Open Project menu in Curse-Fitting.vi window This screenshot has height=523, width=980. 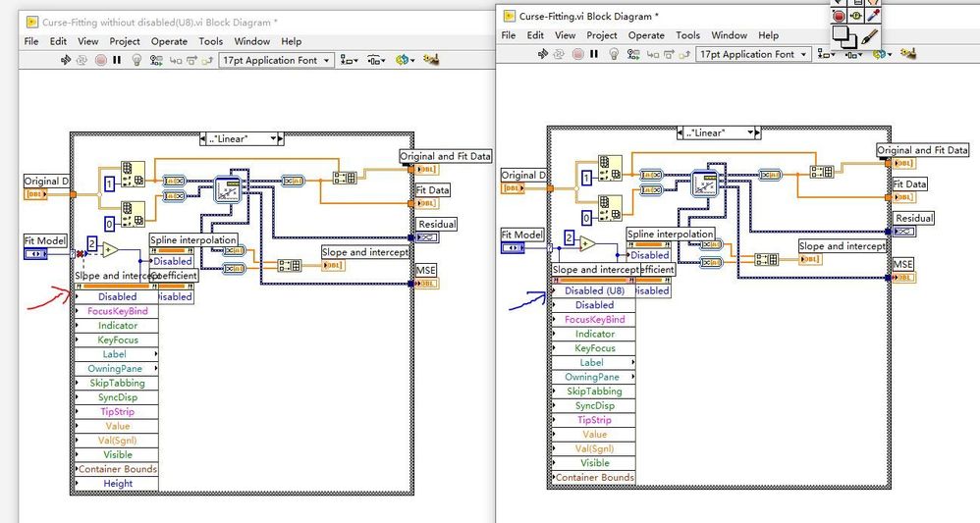click(602, 35)
